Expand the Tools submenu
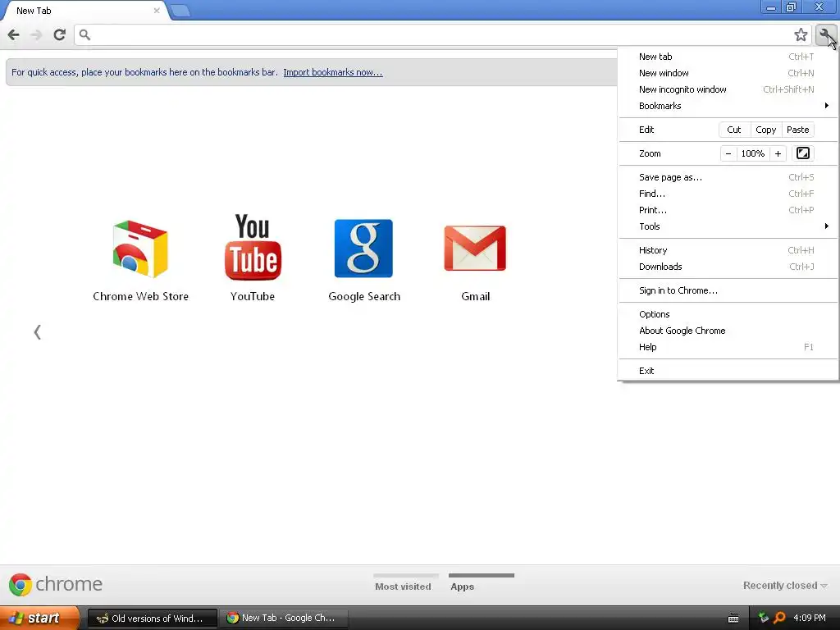Viewport: 840px width, 630px height. 728,226
